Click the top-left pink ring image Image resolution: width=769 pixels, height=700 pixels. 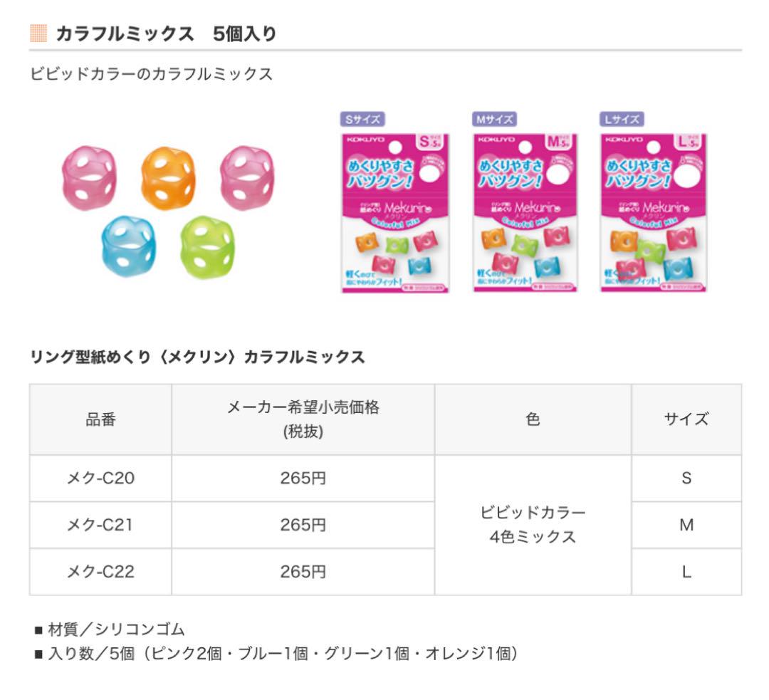[x=89, y=177]
